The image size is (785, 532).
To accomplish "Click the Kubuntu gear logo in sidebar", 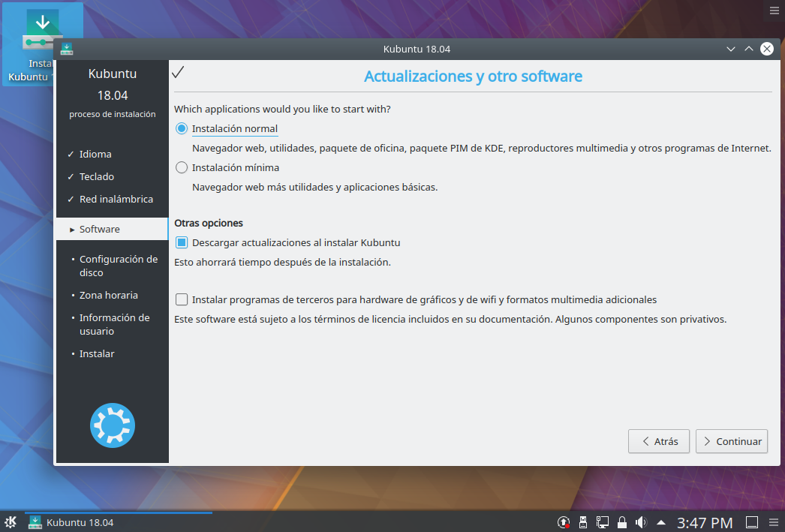I will tap(113, 425).
